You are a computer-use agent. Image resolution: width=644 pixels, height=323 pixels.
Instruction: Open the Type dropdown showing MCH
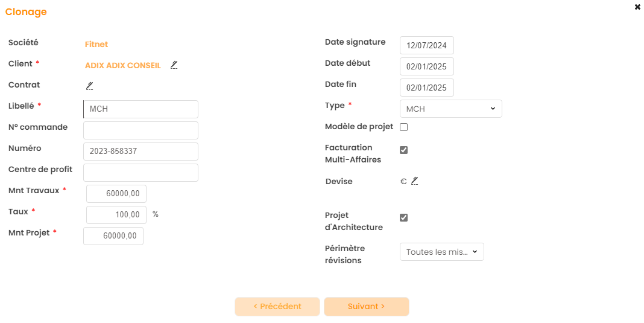tap(450, 109)
